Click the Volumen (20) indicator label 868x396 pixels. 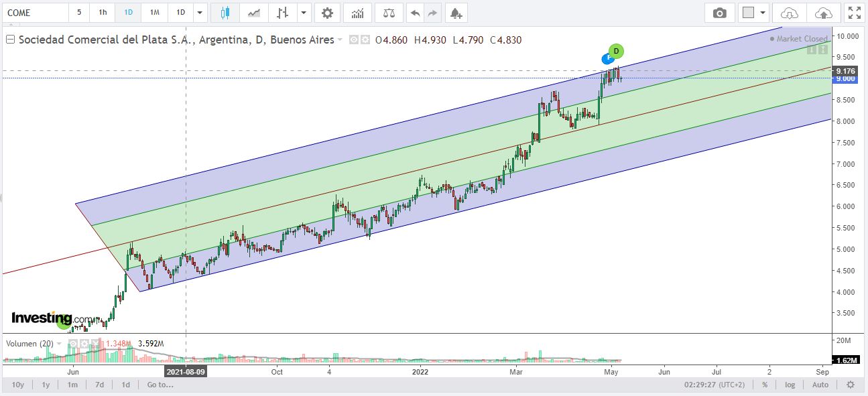point(29,344)
